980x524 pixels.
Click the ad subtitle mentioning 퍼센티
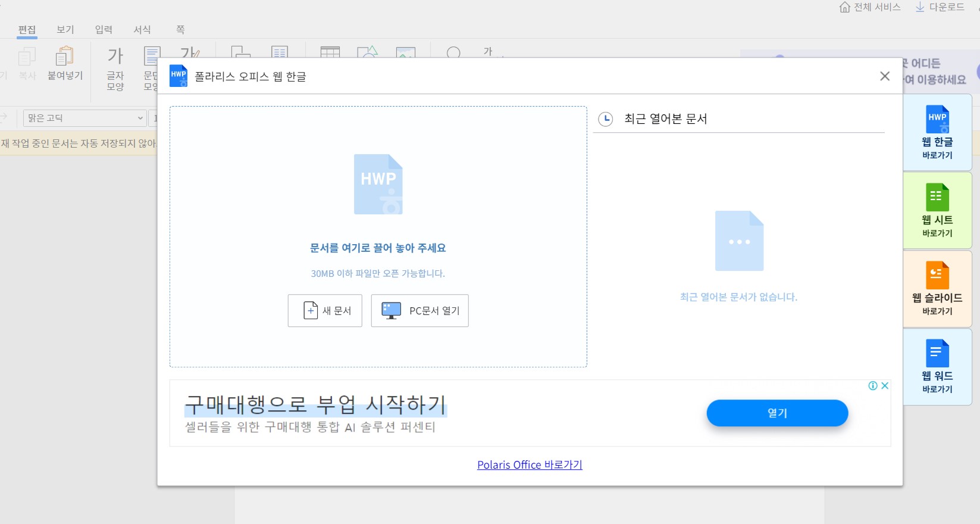pyautogui.click(x=310, y=427)
